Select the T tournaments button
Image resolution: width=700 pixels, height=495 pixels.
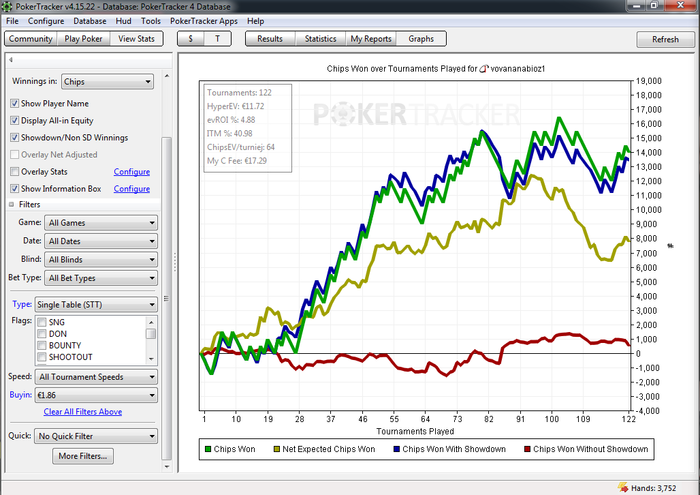click(217, 39)
